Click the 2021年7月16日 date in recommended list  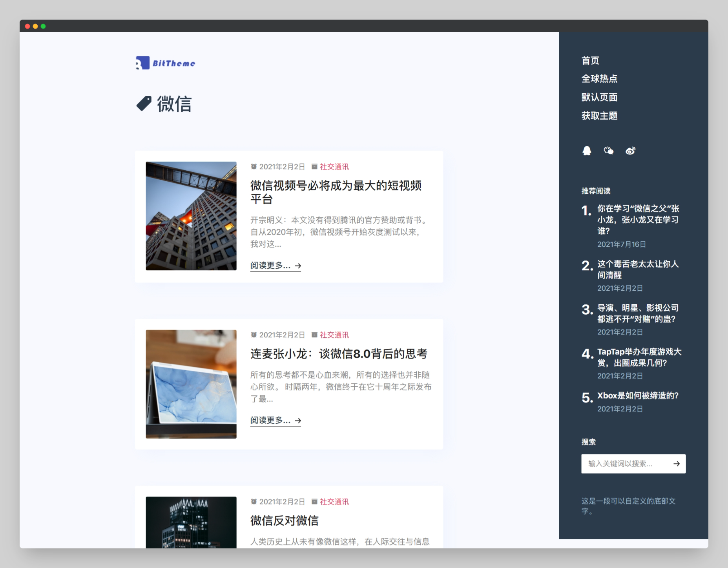[x=622, y=244]
